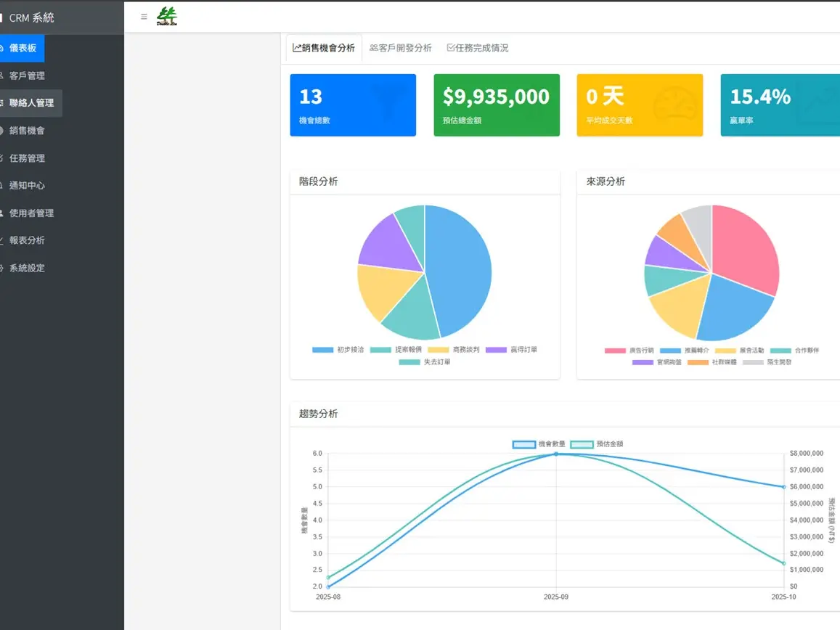Click the green tree logo in header

[x=168, y=16]
